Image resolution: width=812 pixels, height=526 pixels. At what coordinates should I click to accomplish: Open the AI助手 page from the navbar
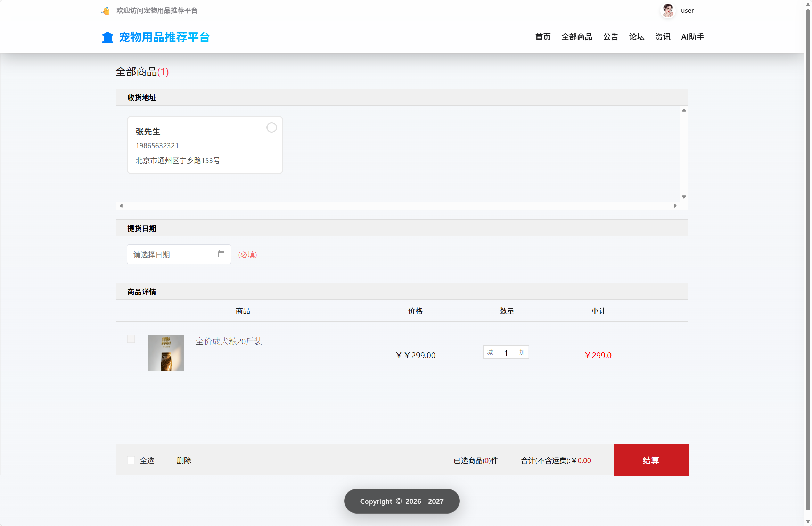(692, 37)
